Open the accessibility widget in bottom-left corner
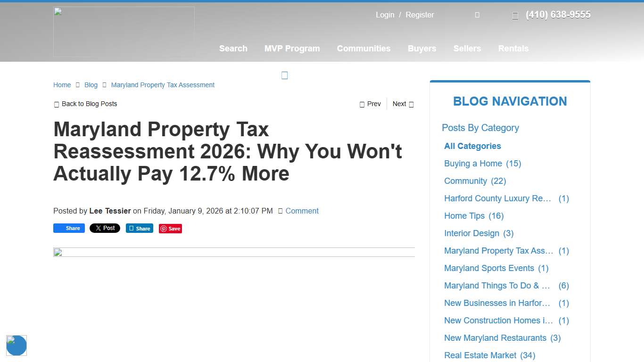This screenshot has width=644, height=362. pos(17,346)
